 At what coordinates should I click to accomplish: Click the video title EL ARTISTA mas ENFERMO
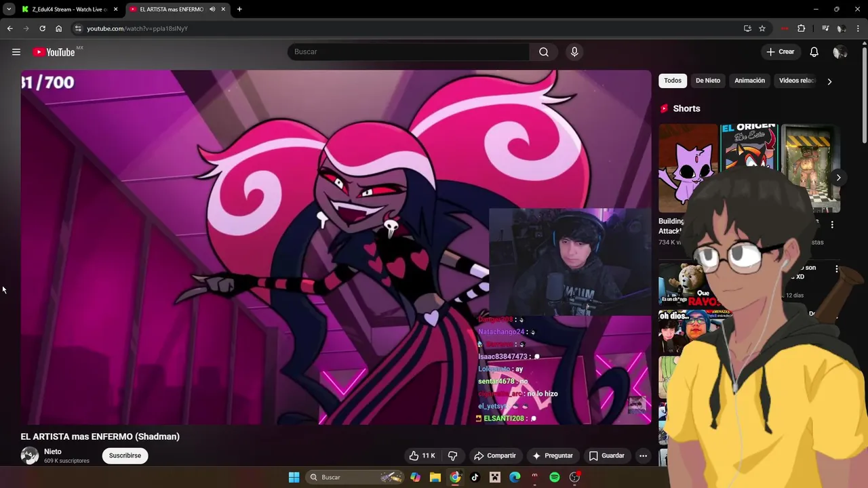[x=100, y=436]
